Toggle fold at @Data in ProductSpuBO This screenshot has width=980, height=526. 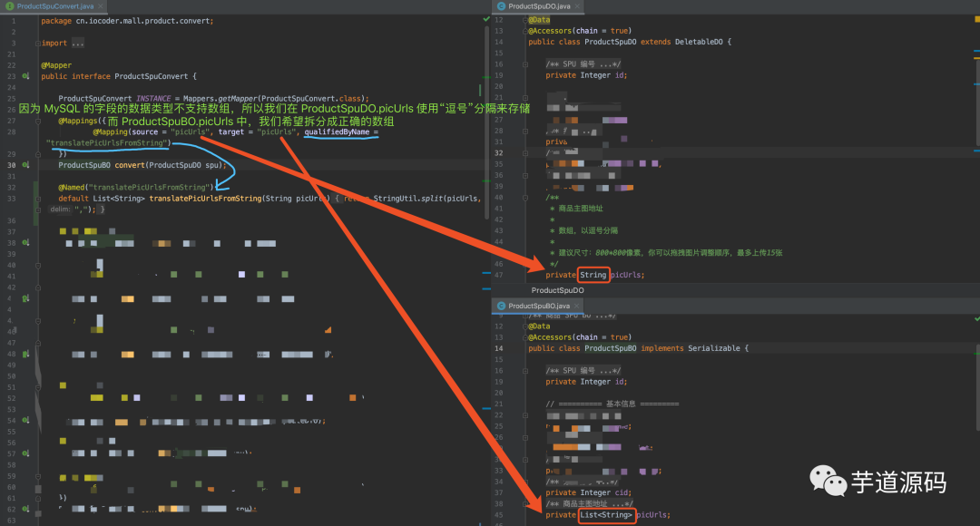525,326
